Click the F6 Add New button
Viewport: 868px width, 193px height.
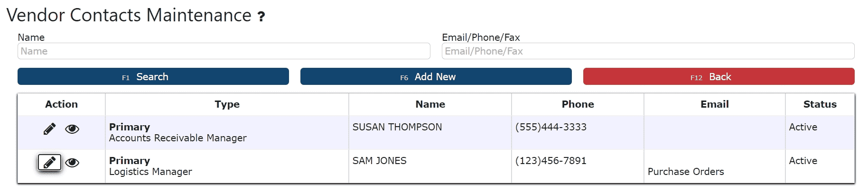(x=436, y=76)
